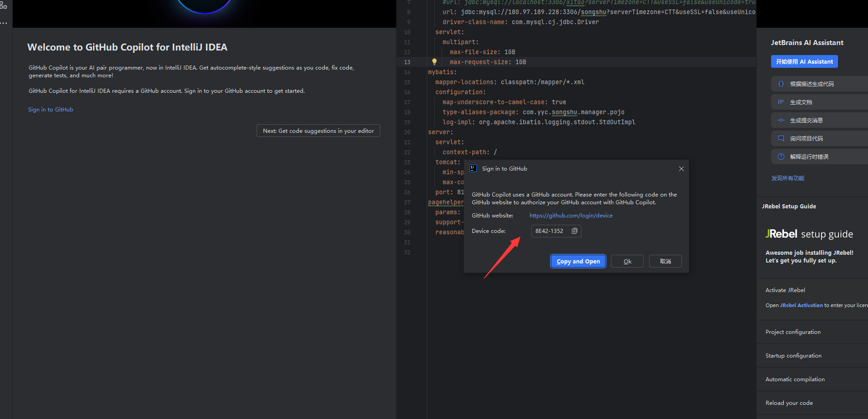Click the map-underscore-to-camel-case: true line
This screenshot has width=868, height=419.
pyautogui.click(x=504, y=102)
